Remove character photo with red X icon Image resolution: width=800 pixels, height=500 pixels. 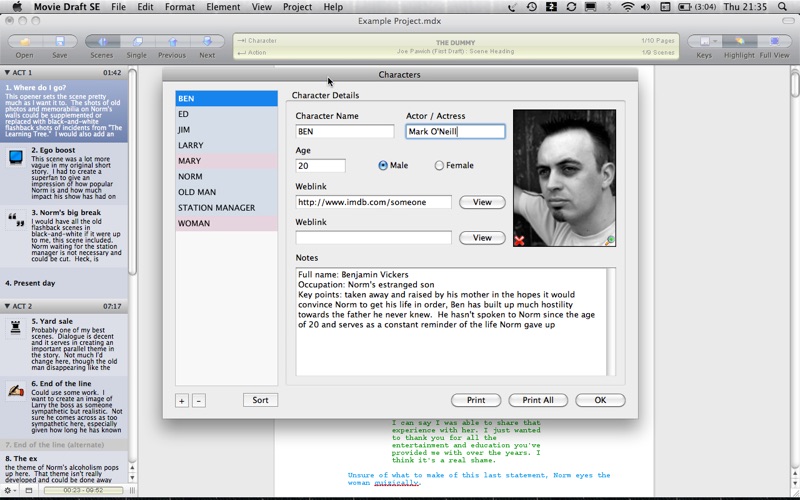(519, 240)
